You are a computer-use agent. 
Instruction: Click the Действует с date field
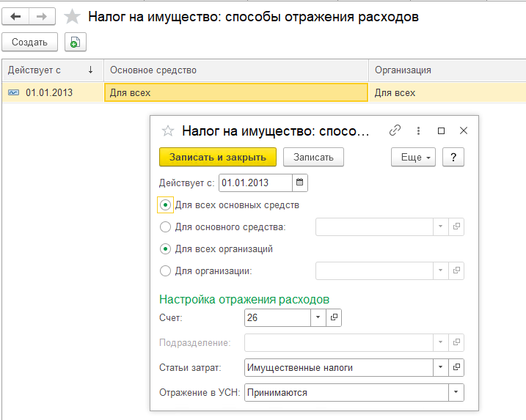click(255, 183)
